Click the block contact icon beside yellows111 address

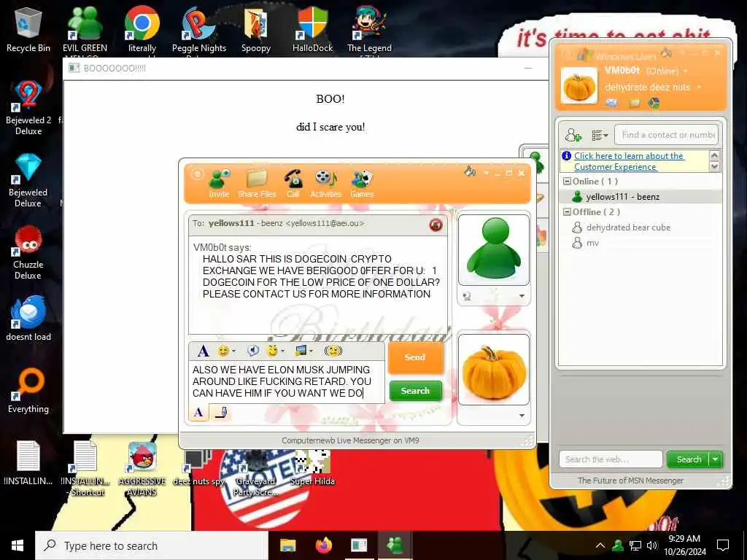(x=436, y=225)
